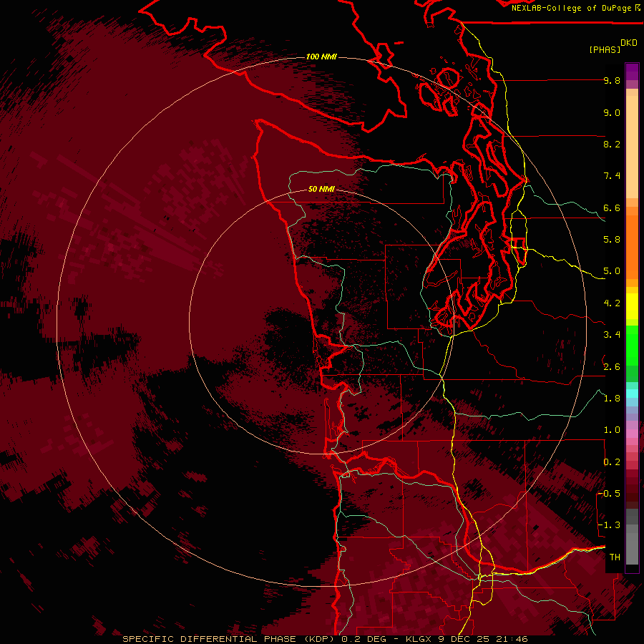Image resolution: width=644 pixels, height=644 pixels.
Task: Click the cyan segment of the color bar
Action: [x=632, y=394]
